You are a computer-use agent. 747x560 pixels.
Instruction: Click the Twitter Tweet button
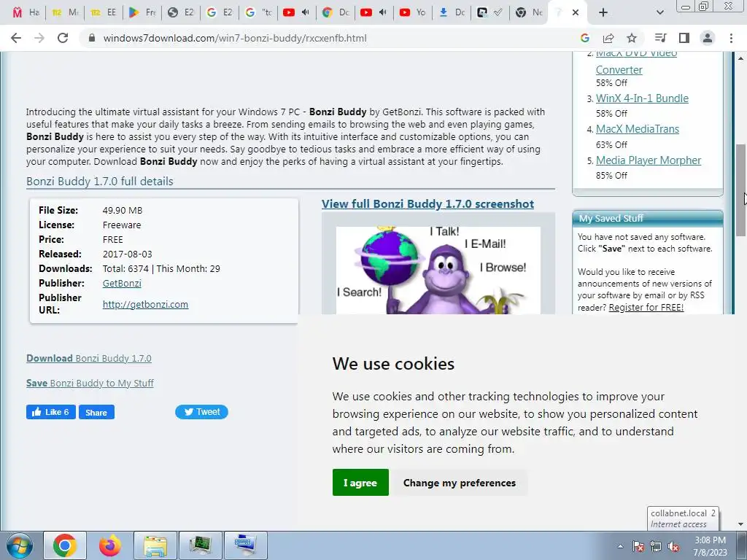[201, 412]
